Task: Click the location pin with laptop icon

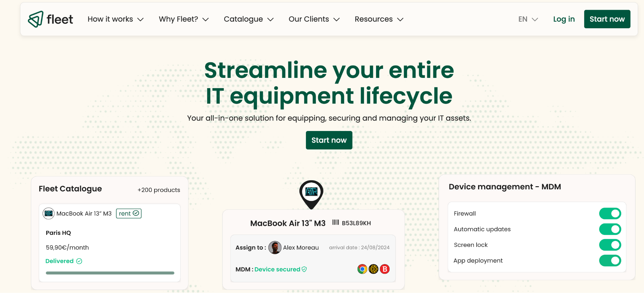Action: 311,195
